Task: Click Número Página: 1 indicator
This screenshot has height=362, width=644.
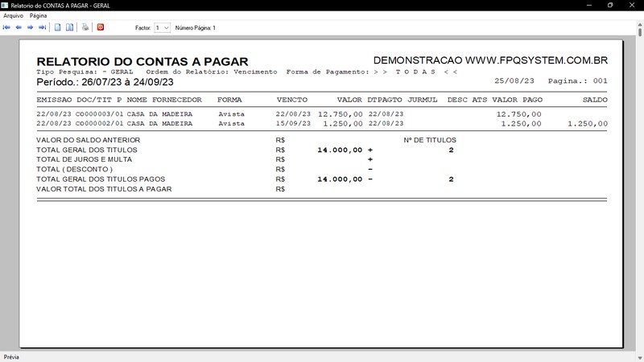Action: pos(195,28)
